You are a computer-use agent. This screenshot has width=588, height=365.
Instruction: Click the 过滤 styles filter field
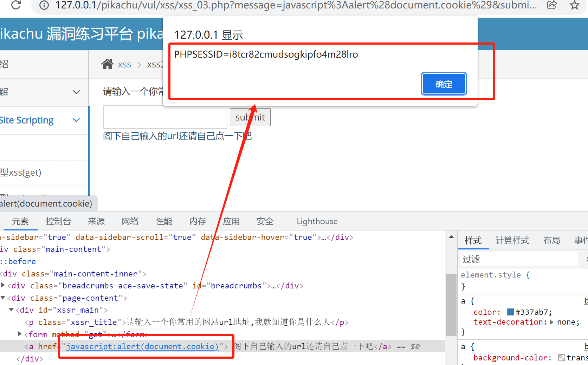[x=519, y=259]
